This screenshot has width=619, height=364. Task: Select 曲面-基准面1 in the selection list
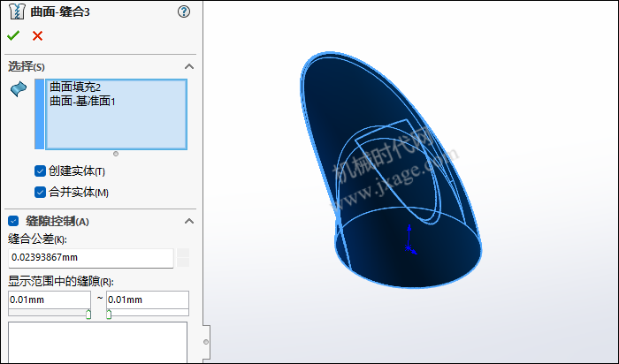tap(82, 102)
